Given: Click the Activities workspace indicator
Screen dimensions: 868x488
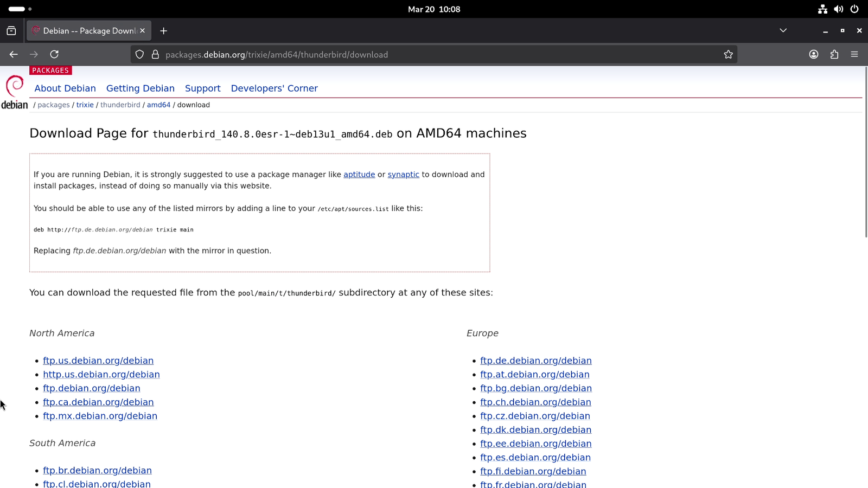Looking at the screenshot, I should 20,9.
